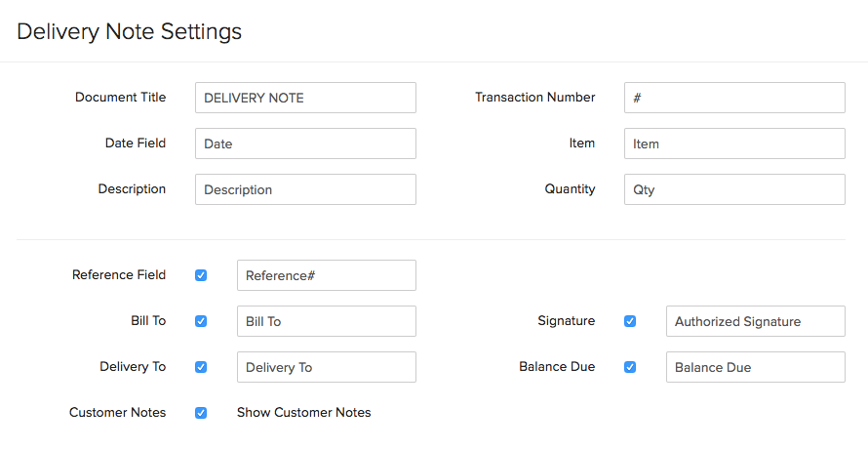Viewport: 868px width, 450px height.
Task: Select the Item label text field
Action: [734, 143]
